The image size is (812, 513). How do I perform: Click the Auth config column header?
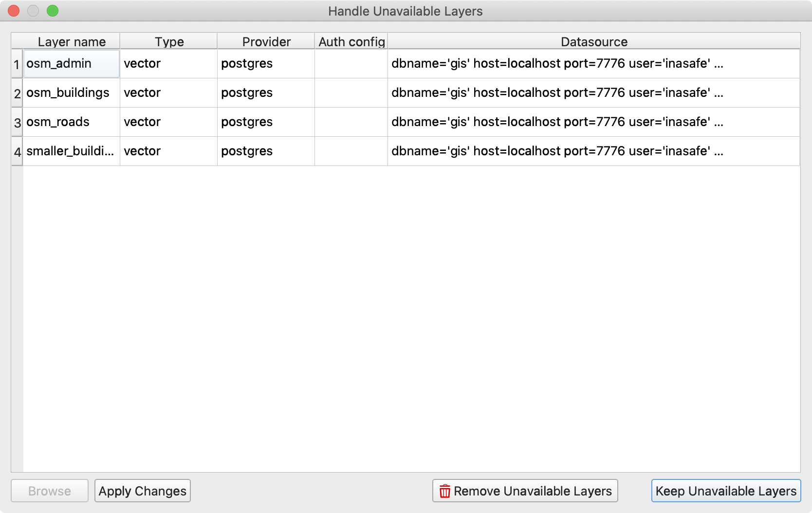351,42
